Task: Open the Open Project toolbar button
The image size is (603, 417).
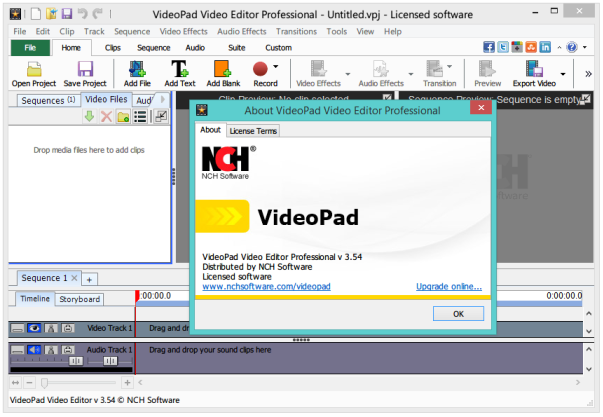Action: tap(34, 74)
